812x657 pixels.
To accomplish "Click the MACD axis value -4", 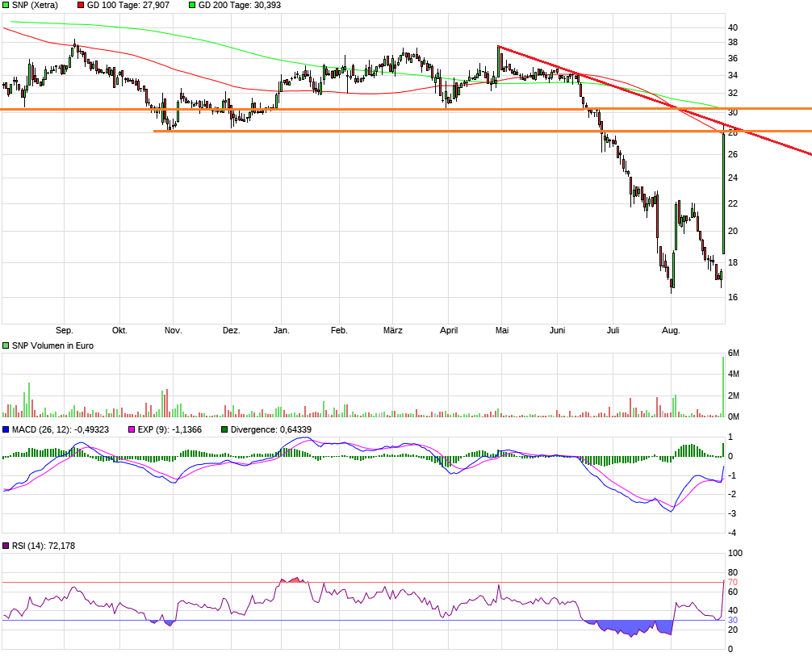I will coord(732,533).
